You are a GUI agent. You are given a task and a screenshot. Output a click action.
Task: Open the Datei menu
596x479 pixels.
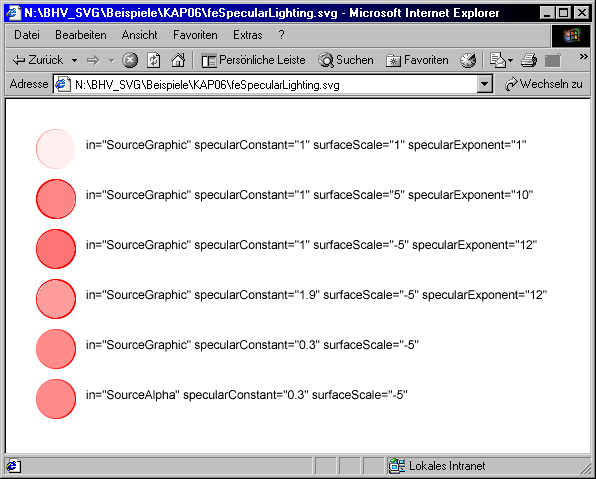tap(27, 35)
